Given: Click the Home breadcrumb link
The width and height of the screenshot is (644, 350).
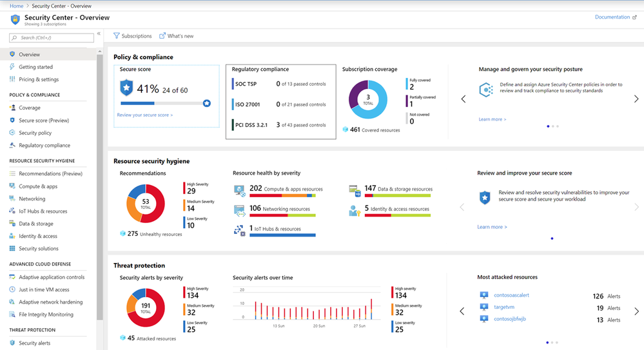Looking at the screenshot, I should [16, 6].
